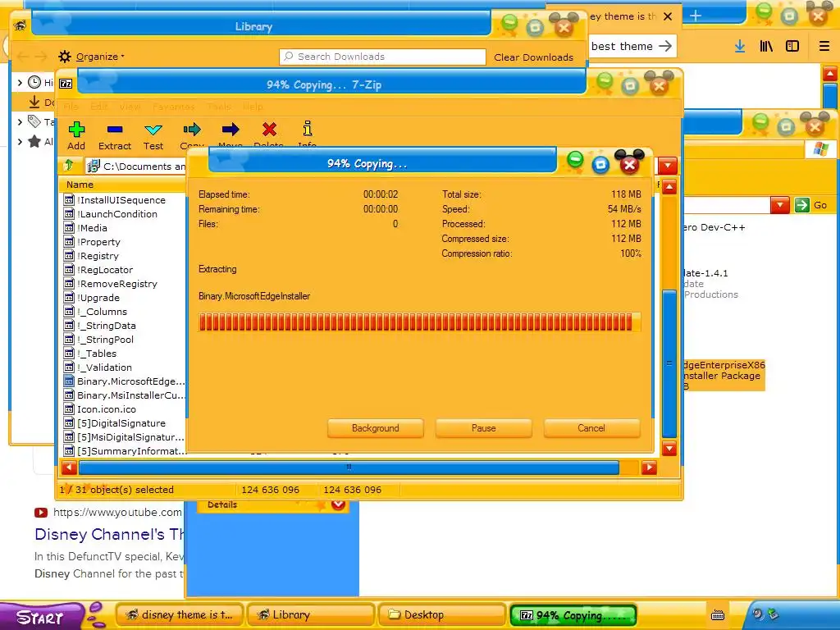Click the Add tool in 7-Zip toolbar

coord(76,135)
